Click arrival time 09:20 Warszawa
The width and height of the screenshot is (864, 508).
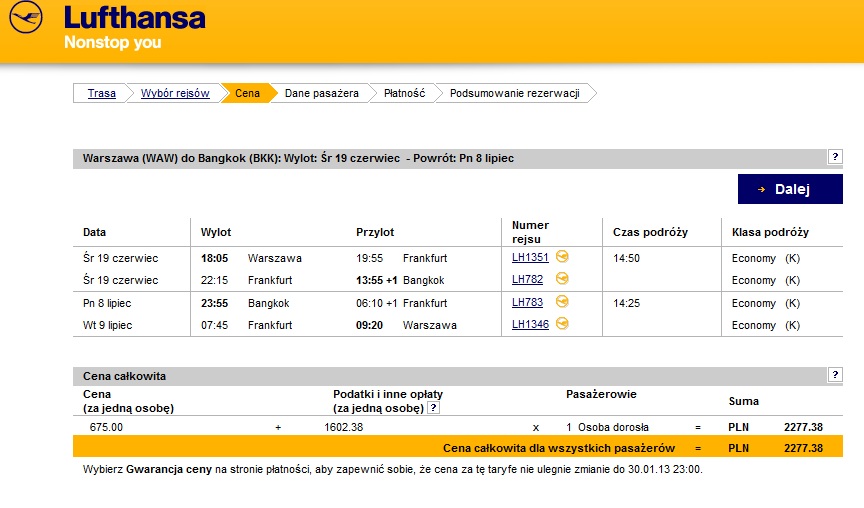pyautogui.click(x=406, y=325)
